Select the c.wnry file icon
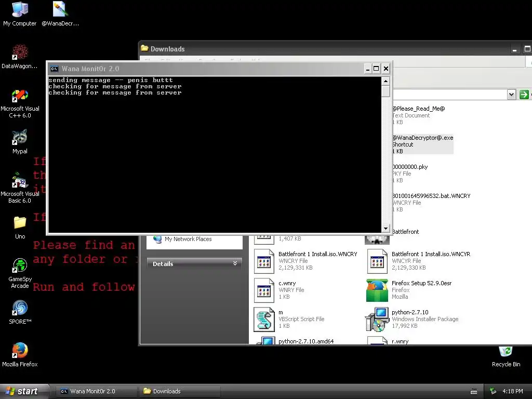 pos(264,290)
